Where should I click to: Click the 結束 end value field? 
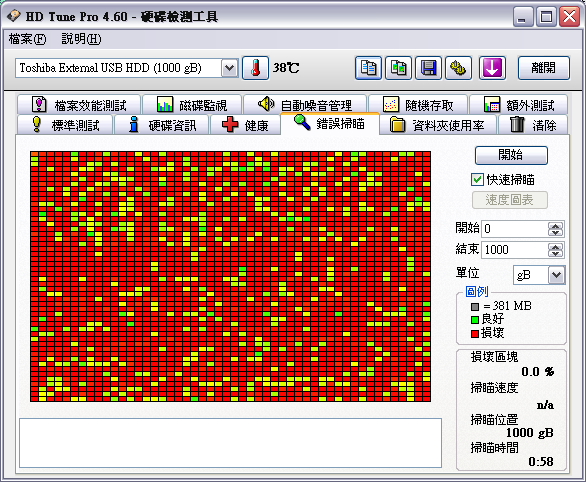[x=515, y=250]
